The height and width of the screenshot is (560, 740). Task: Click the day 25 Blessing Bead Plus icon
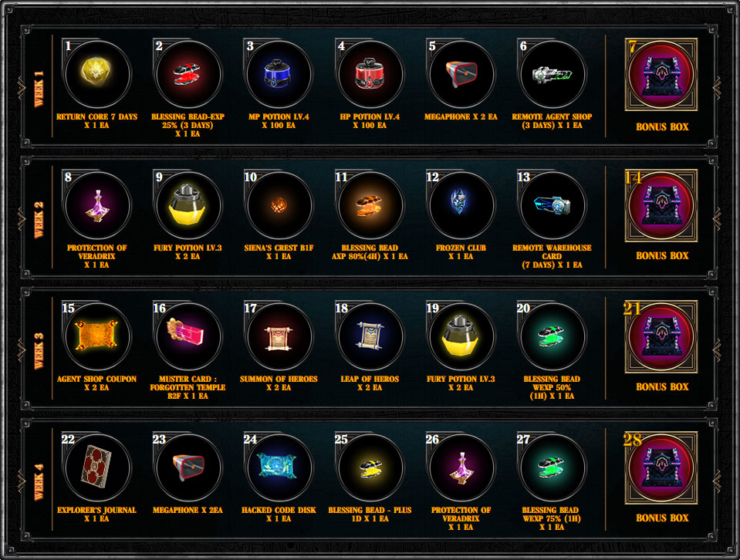point(370,467)
